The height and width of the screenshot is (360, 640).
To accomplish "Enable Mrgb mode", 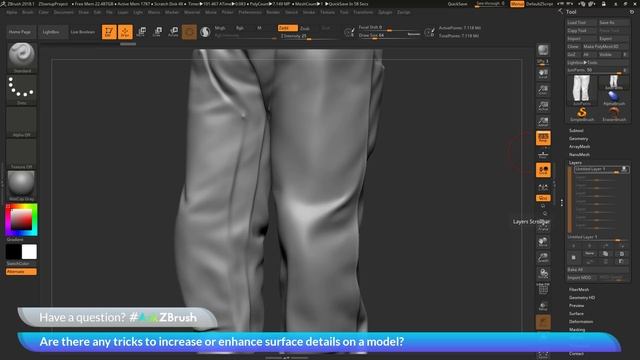I will coord(220,28).
